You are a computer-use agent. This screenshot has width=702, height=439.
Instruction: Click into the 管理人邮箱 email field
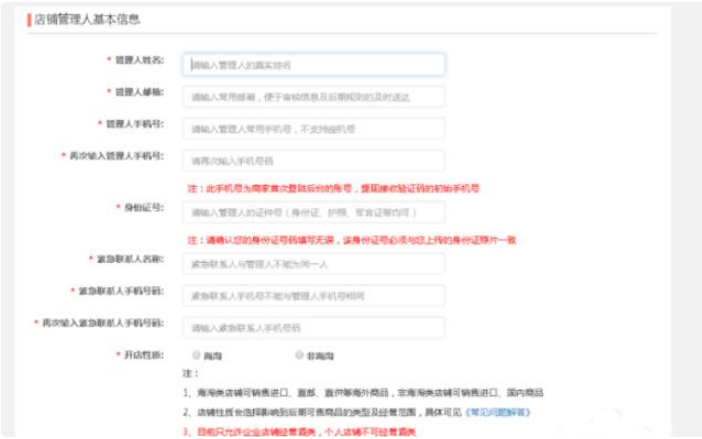pyautogui.click(x=313, y=97)
